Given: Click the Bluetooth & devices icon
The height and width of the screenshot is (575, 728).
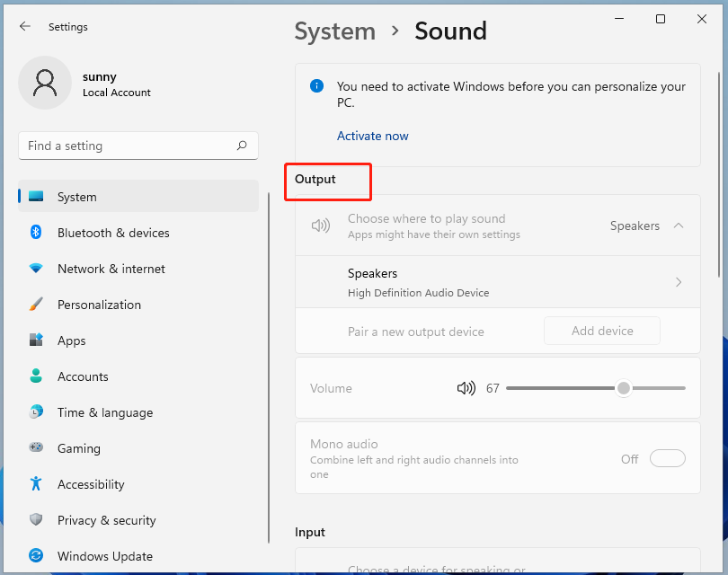Looking at the screenshot, I should pyautogui.click(x=36, y=233).
